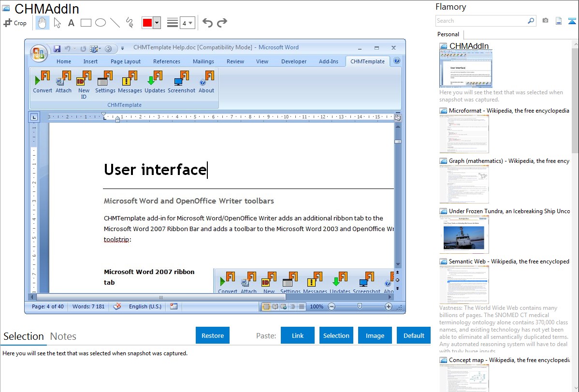The height and width of the screenshot is (392, 579).
Task: Open the Mailings ribbon tab
Action: pyautogui.click(x=203, y=61)
